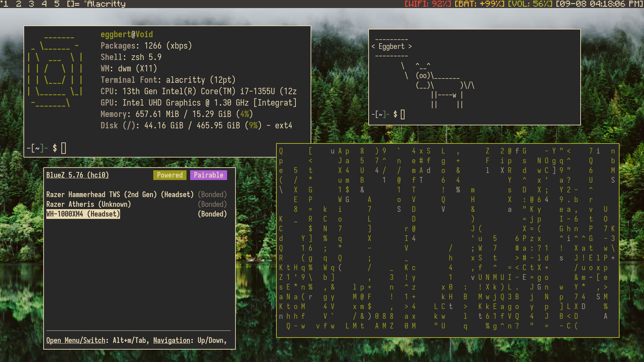Click the Open Menu/Switch hint text

pos(76,340)
